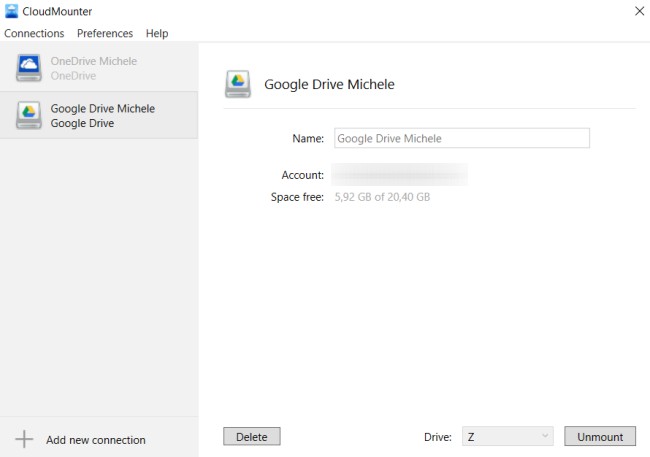Screen dimensions: 650x457
Task: Click the Unmount button
Action: [600, 437]
